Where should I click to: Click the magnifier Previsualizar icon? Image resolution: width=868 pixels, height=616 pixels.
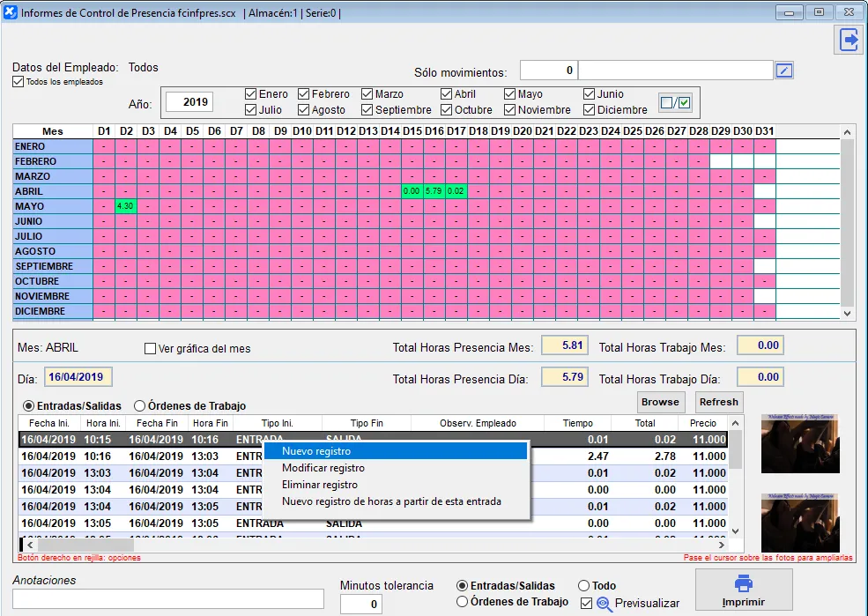[605, 604]
